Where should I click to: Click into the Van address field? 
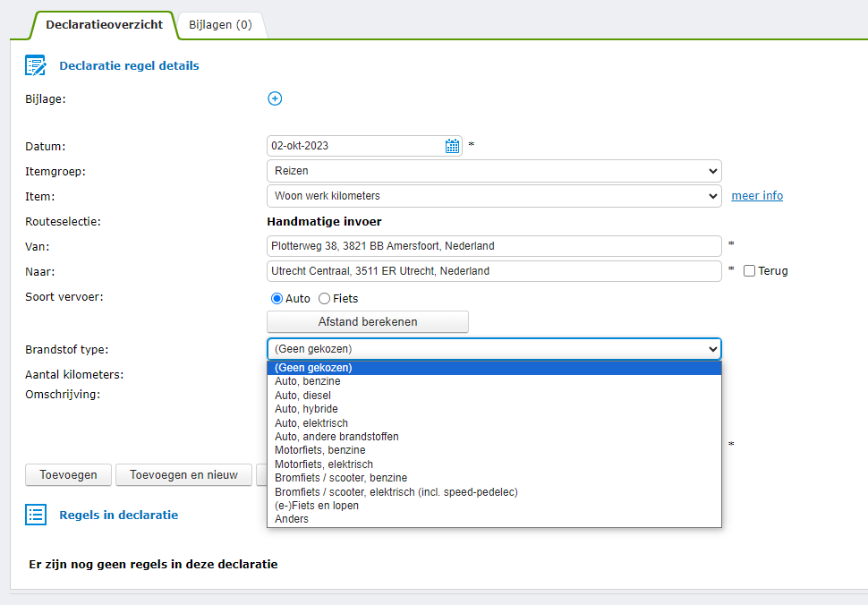[x=494, y=246]
